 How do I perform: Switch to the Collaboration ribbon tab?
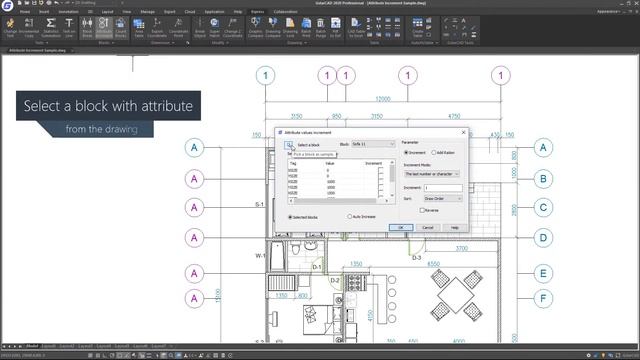[x=285, y=12]
